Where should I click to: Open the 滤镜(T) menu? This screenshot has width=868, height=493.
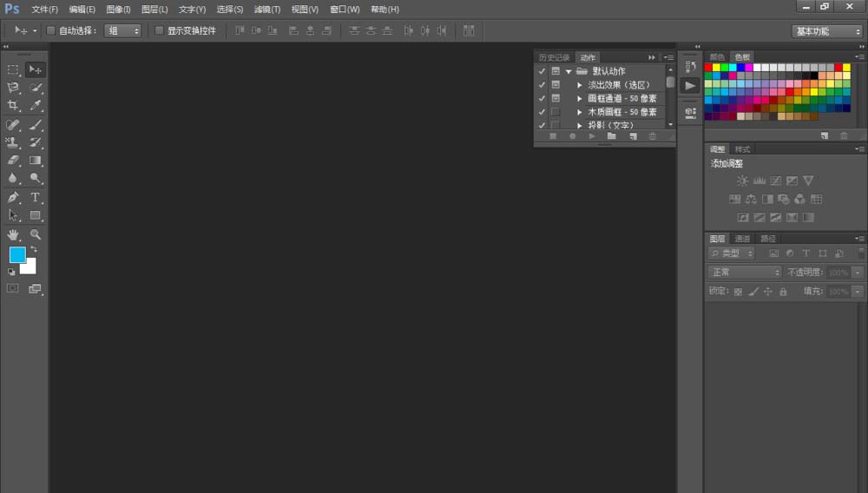click(x=267, y=9)
